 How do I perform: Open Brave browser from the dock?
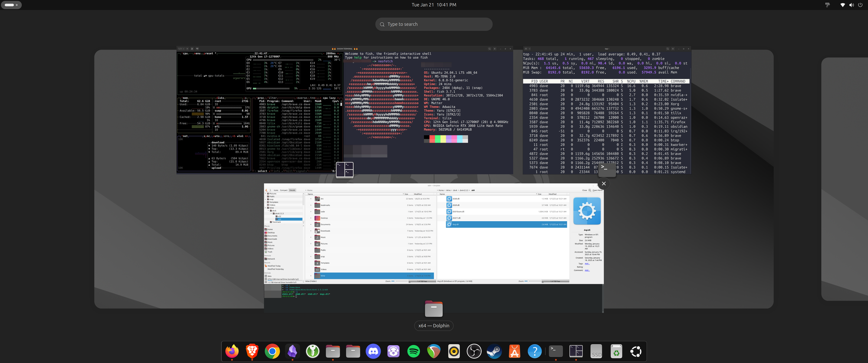[x=252, y=351]
